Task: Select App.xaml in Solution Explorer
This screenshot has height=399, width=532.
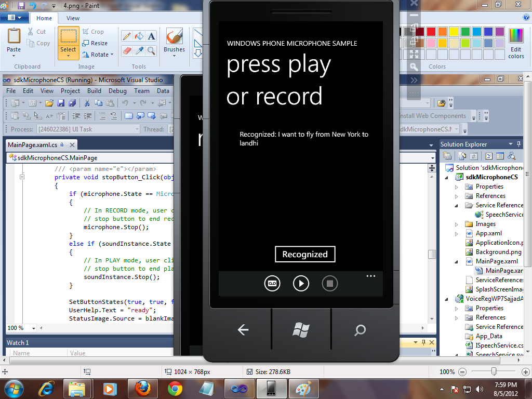Action: [x=488, y=233]
